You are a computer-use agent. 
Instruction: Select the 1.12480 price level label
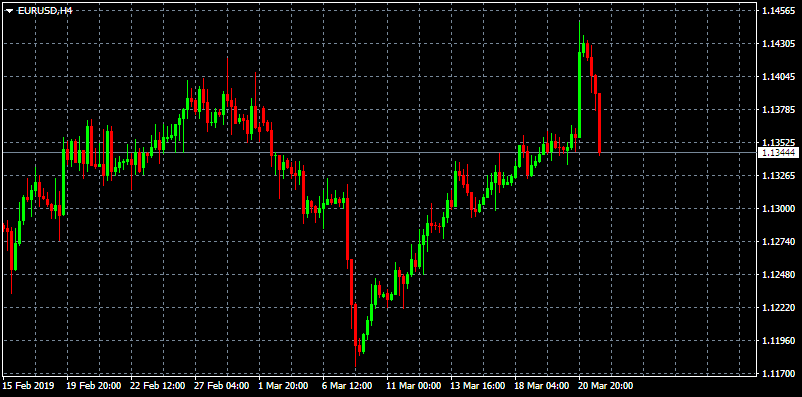coord(778,275)
